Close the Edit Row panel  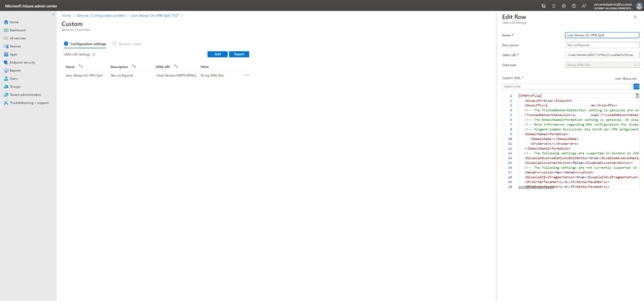[x=635, y=17]
